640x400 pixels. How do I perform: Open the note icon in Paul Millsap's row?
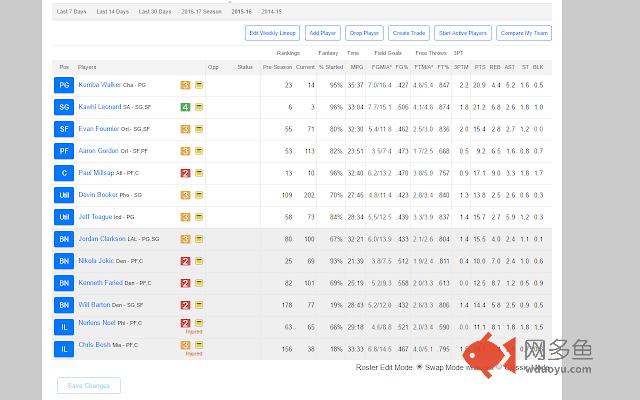coord(199,173)
